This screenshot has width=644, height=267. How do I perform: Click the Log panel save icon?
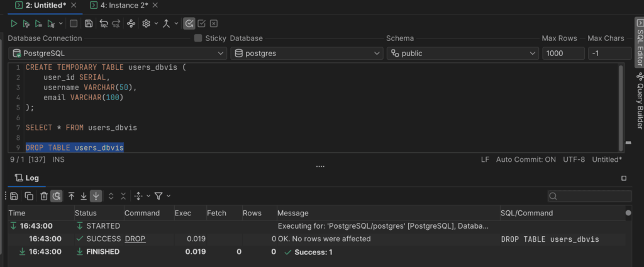(14, 196)
